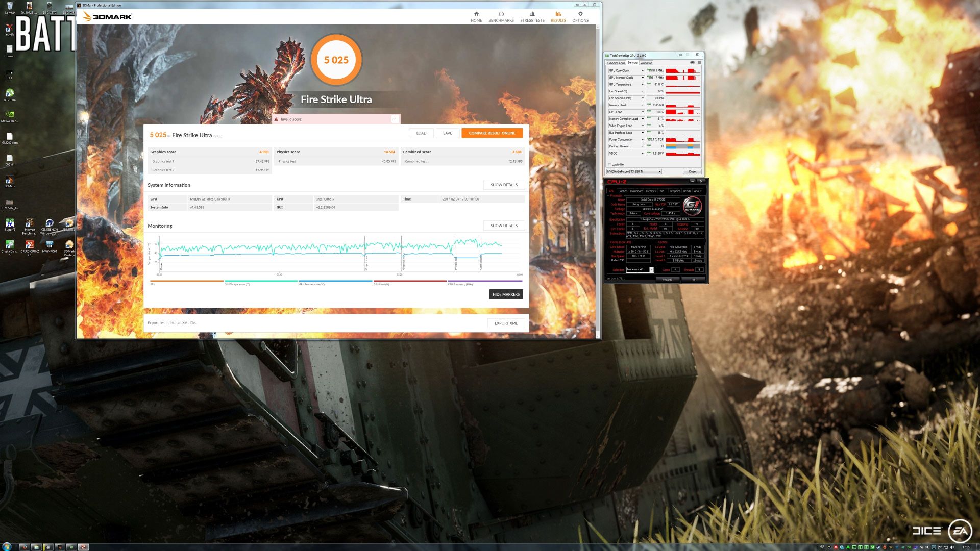Open the CPU-Z Caches tab
This screenshot has height=551, width=980.
point(623,191)
